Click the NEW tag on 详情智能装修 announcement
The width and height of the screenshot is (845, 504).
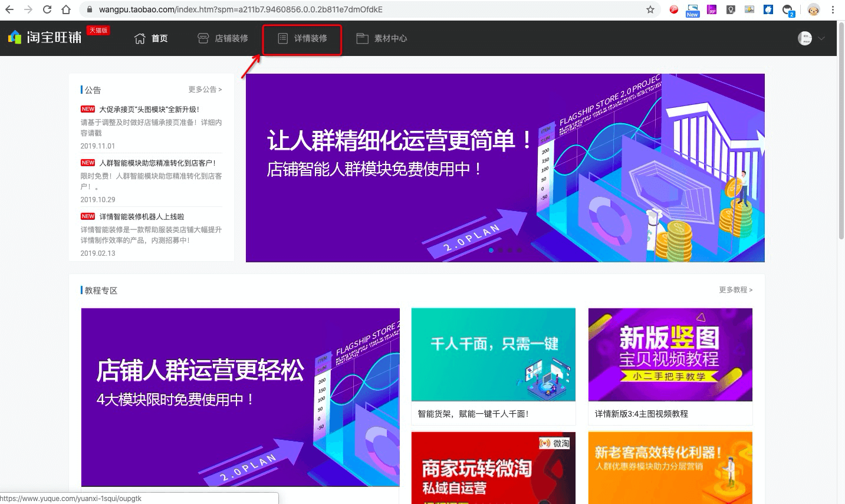[x=88, y=216]
